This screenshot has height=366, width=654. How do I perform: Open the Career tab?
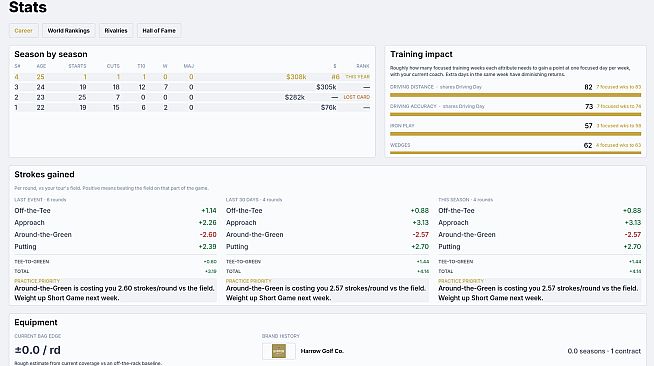tap(23, 30)
